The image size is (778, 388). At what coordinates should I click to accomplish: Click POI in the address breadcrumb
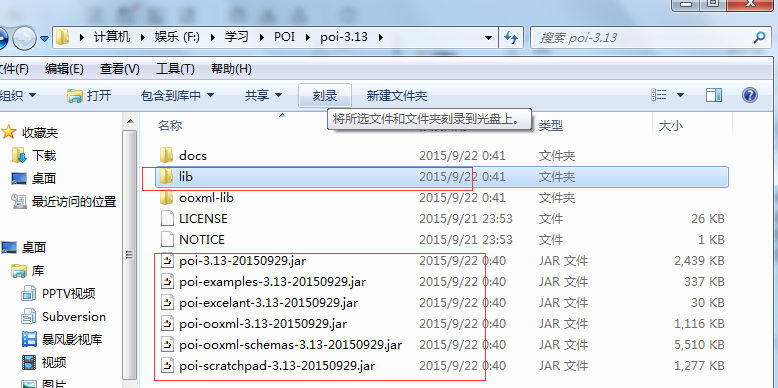coord(284,37)
